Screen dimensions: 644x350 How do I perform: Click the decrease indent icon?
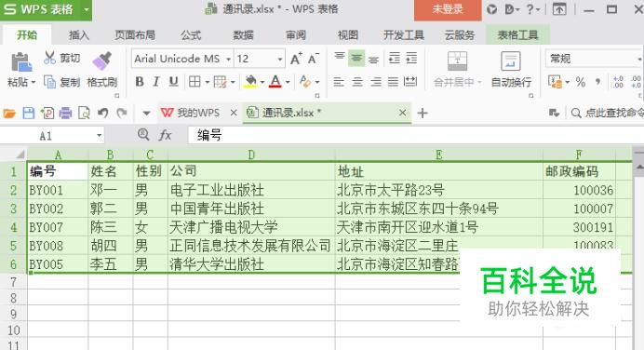click(395, 59)
